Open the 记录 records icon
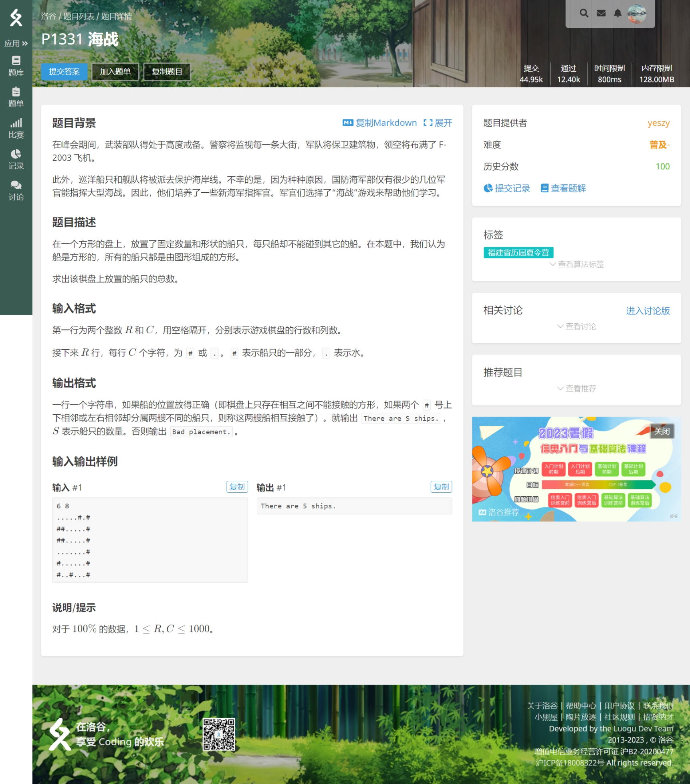The image size is (690, 784). [16, 159]
